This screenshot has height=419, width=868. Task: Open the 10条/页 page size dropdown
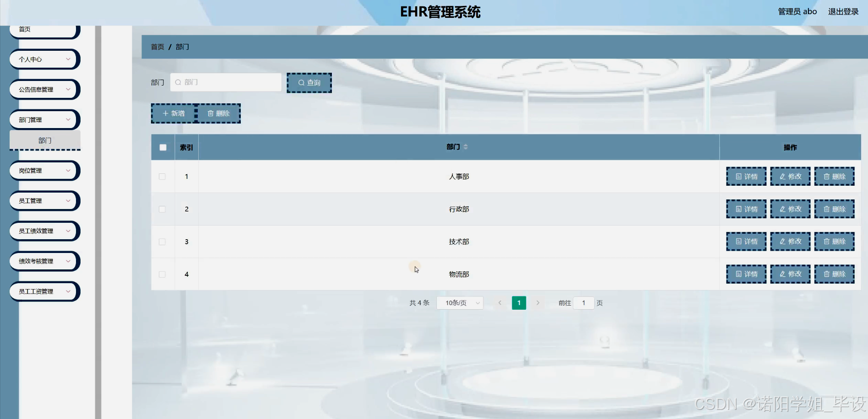point(459,302)
